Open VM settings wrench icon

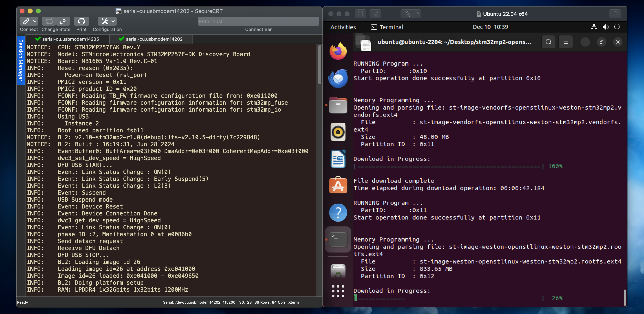(407, 14)
